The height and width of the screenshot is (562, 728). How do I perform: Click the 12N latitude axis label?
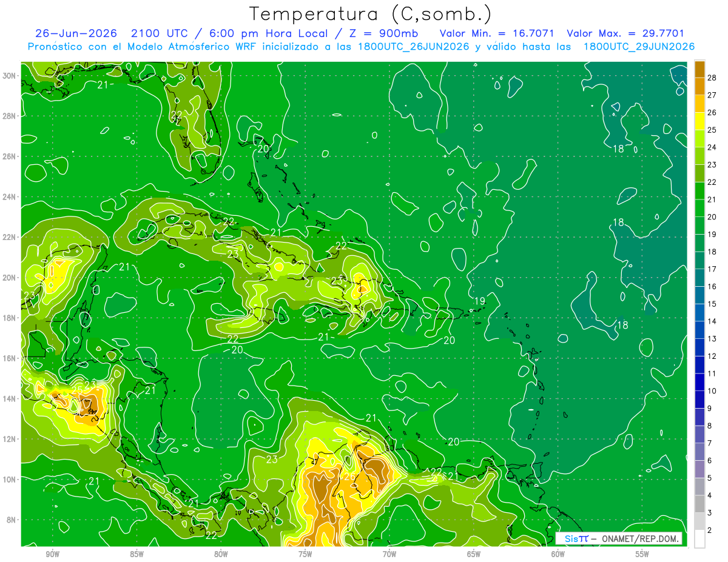click(11, 439)
